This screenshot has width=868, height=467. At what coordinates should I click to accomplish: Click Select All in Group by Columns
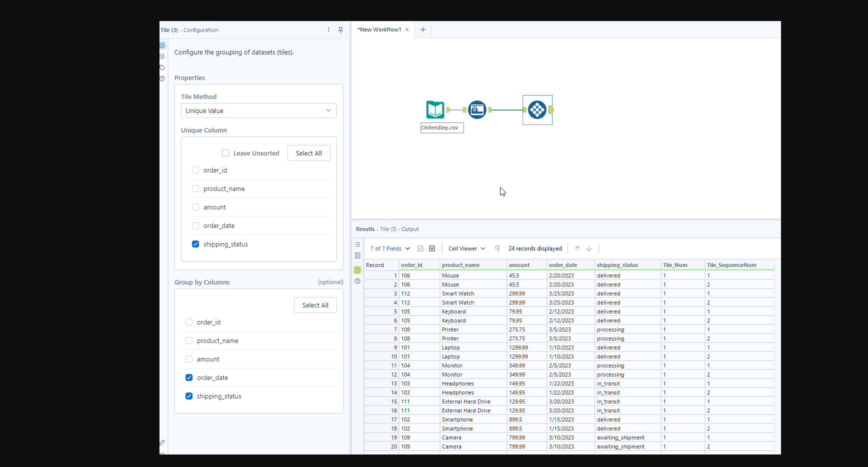[315, 305]
